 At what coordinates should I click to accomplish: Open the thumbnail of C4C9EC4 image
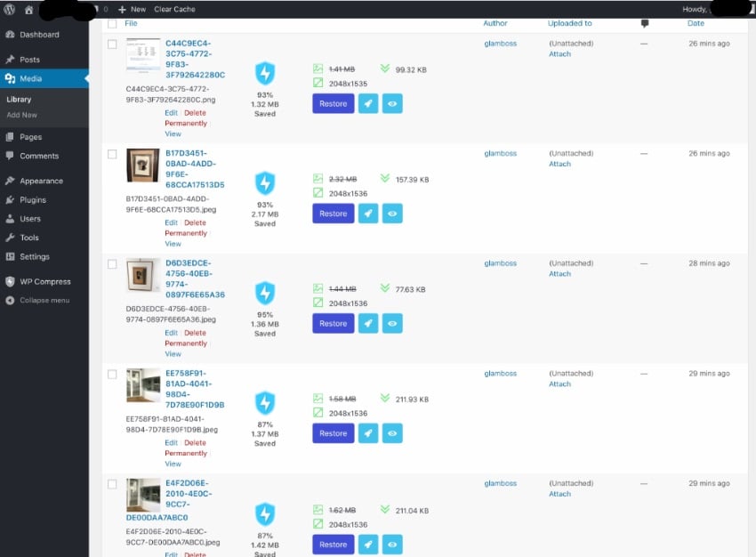(x=143, y=55)
